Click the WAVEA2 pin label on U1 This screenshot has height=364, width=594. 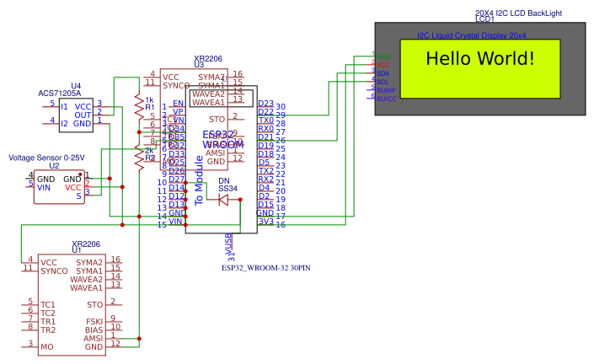click(x=87, y=280)
